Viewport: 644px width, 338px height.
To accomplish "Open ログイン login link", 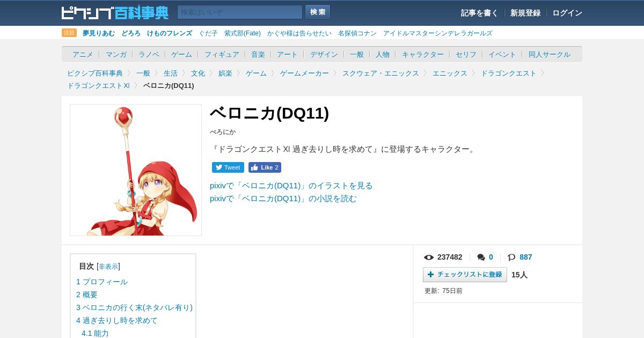I will 567,13.
